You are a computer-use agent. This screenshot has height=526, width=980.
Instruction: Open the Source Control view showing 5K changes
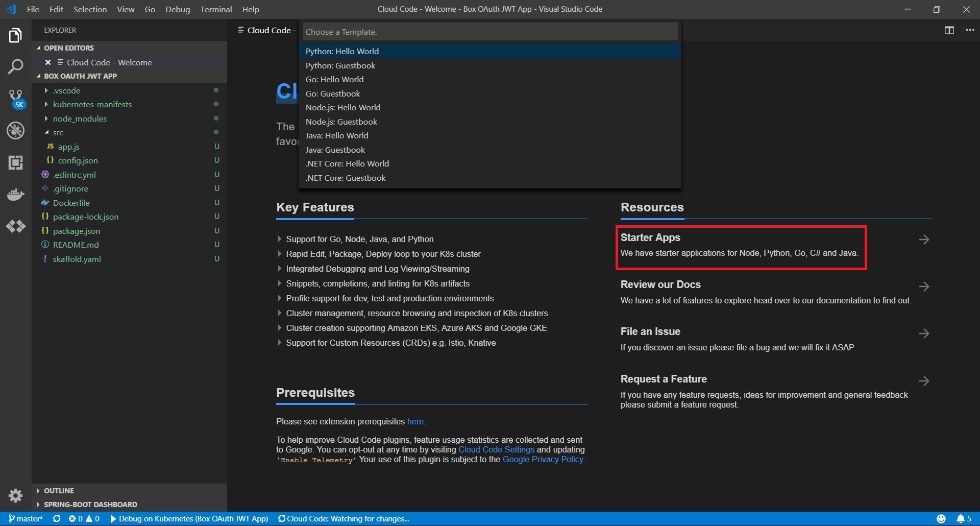(x=15, y=98)
